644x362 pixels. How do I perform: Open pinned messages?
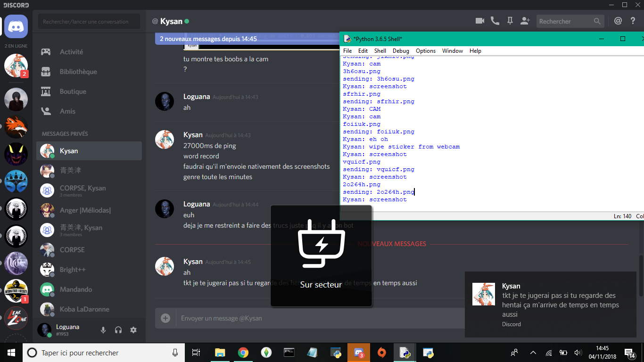pos(510,21)
